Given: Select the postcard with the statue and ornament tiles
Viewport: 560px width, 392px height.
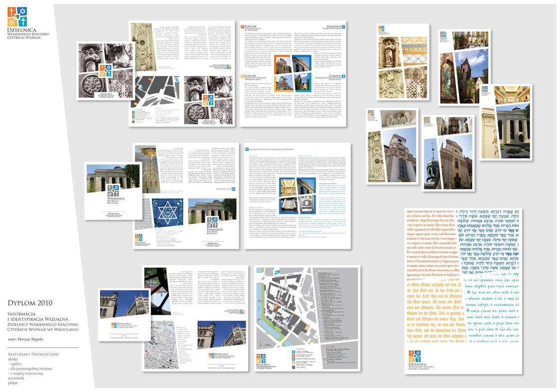Looking at the screenshot, I should click(x=403, y=62).
